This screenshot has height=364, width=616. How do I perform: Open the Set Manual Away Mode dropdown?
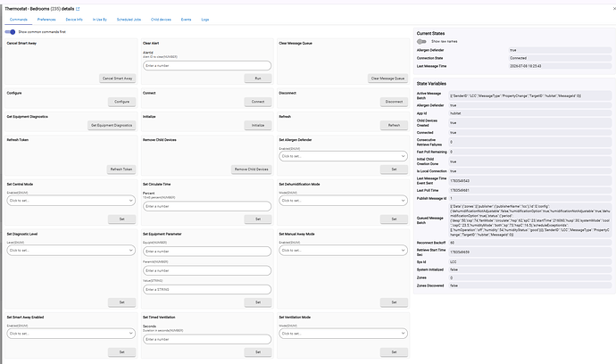tap(343, 250)
